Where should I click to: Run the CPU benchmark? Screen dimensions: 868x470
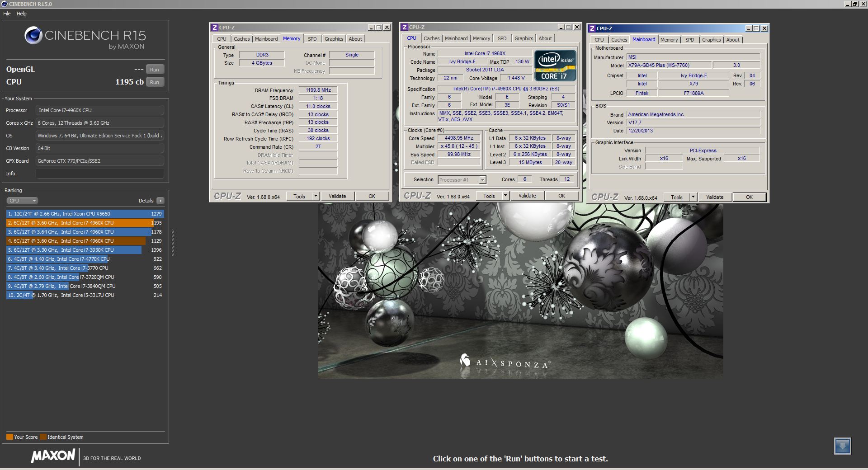pyautogui.click(x=155, y=82)
